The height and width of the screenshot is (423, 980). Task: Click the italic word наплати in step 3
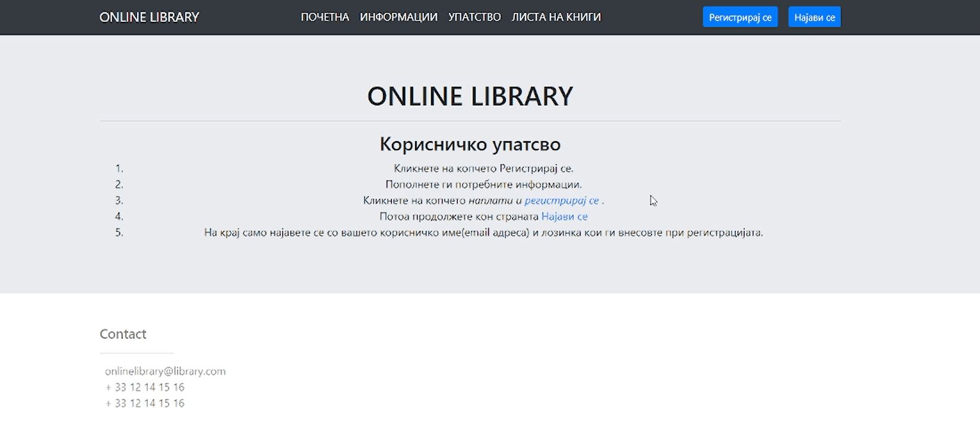coord(490,201)
